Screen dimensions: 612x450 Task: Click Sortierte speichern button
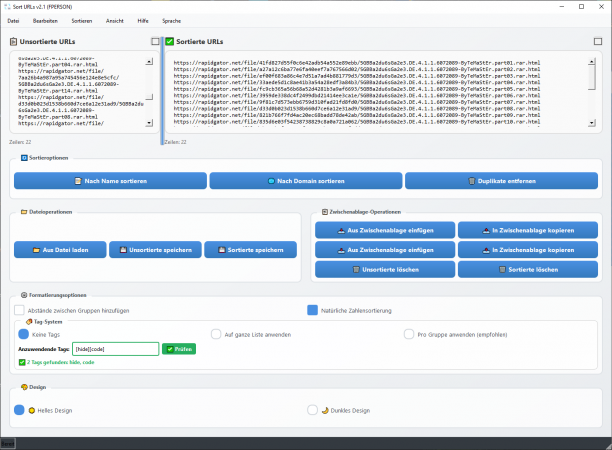251,250
